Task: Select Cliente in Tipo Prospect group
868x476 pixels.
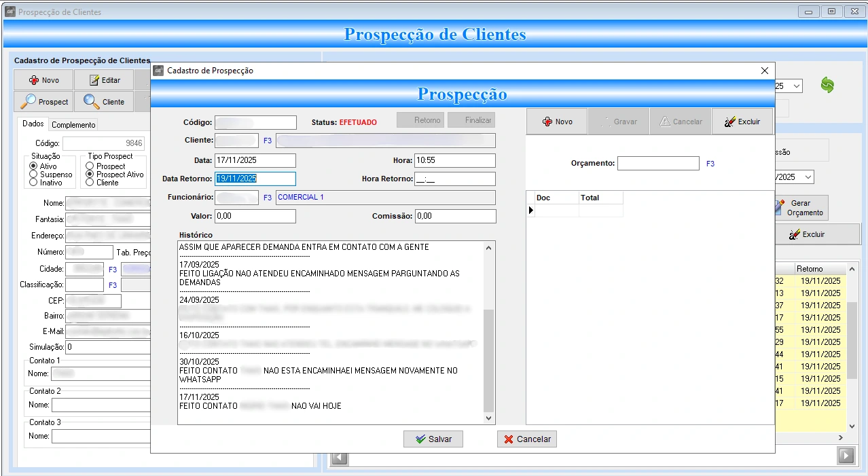Action: pos(90,183)
